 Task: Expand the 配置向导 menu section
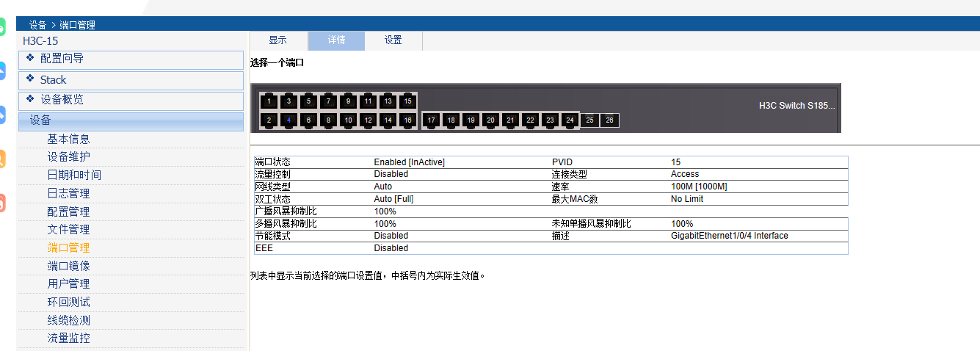131,59
